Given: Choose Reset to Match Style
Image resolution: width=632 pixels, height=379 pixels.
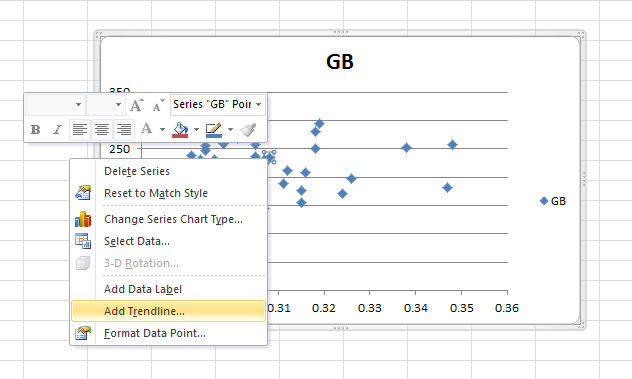Looking at the screenshot, I should point(168,193).
